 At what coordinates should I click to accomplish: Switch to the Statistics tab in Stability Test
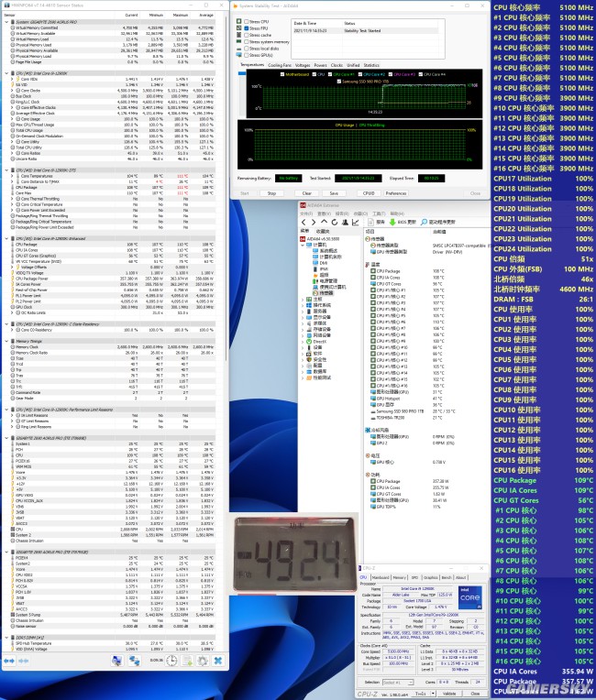pos(371,65)
